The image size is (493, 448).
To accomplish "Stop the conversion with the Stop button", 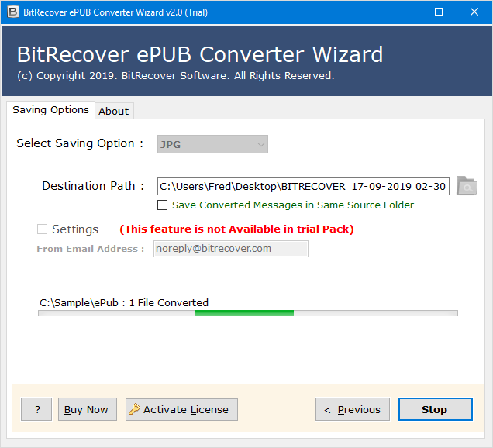I will (436, 409).
